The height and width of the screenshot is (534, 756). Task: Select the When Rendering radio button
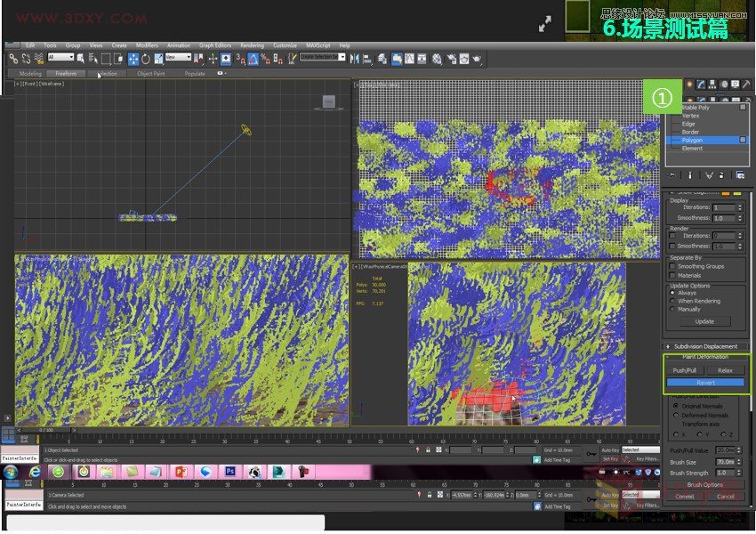click(673, 301)
